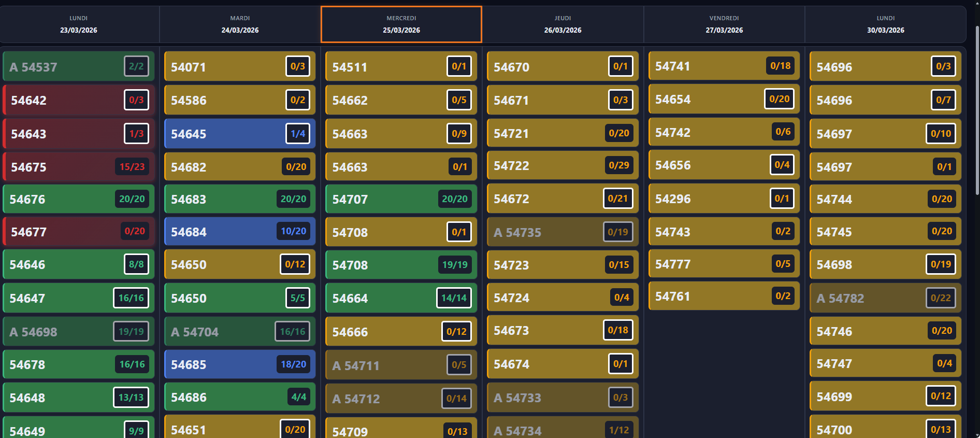The width and height of the screenshot is (980, 438).
Task: Select the Mercredi 25/03/2026 column header
Action: pos(401,24)
